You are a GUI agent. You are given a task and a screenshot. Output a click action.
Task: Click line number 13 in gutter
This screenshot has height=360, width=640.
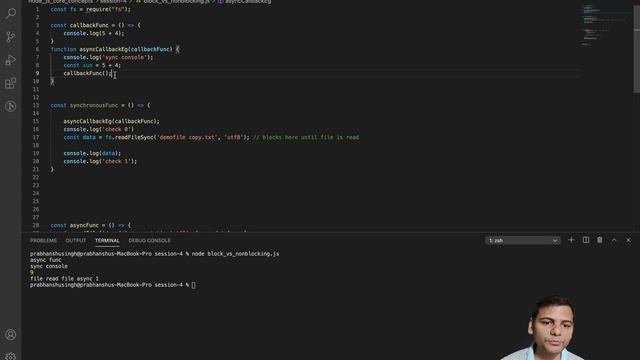pos(36,105)
